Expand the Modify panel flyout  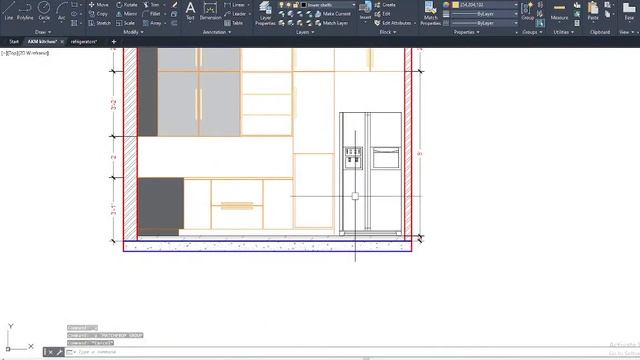[133, 32]
